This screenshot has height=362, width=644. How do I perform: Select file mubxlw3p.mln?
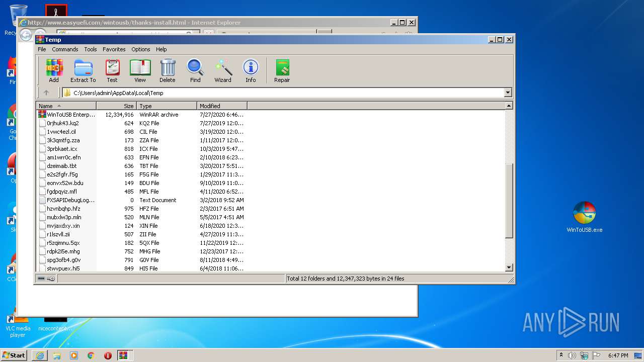64,217
